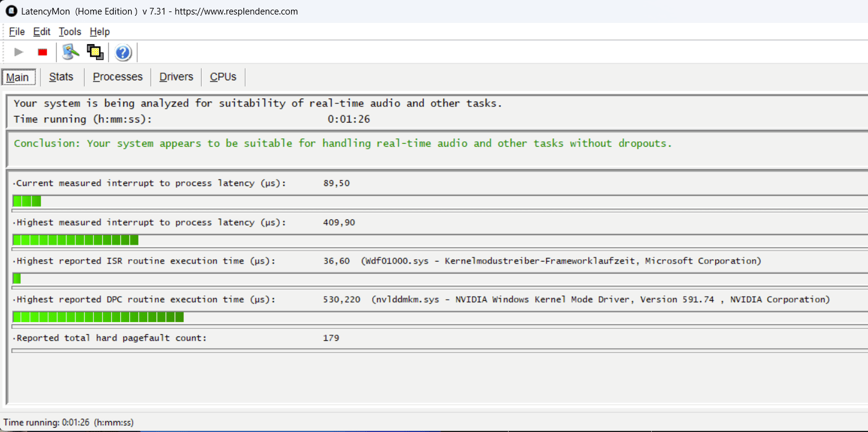Select the Main tab
This screenshot has width=868, height=432.
click(18, 77)
